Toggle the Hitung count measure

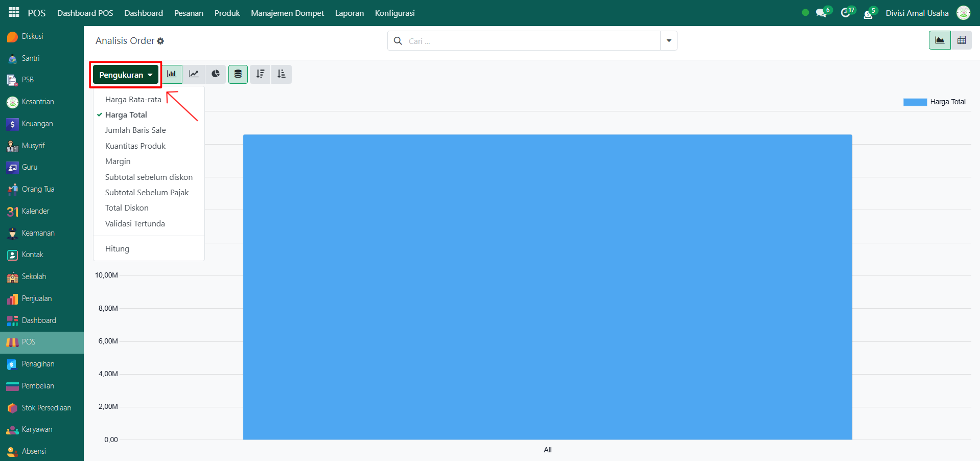(117, 249)
